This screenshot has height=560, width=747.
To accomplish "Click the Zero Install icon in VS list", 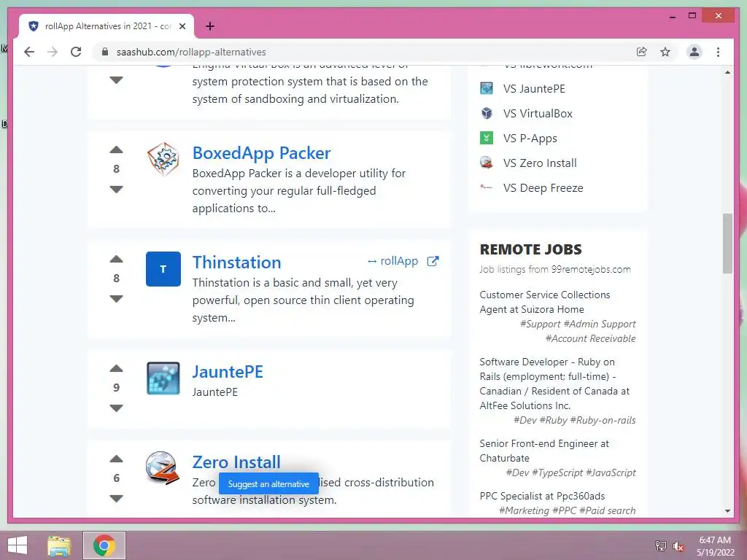I will (487, 163).
